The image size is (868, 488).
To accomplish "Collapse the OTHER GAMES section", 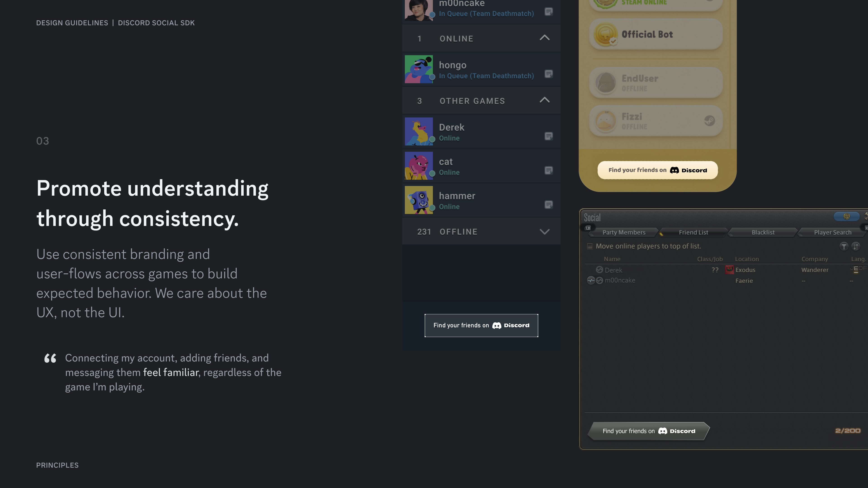I will pyautogui.click(x=545, y=100).
